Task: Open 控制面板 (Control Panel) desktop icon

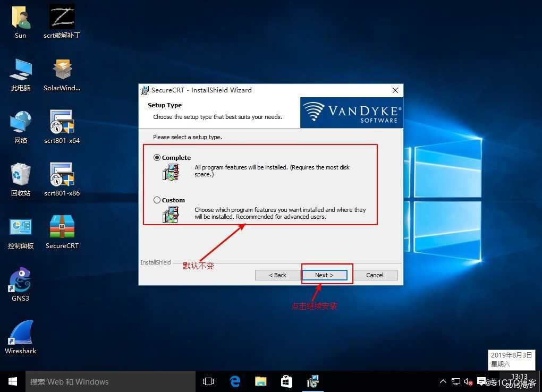Action: [x=20, y=232]
